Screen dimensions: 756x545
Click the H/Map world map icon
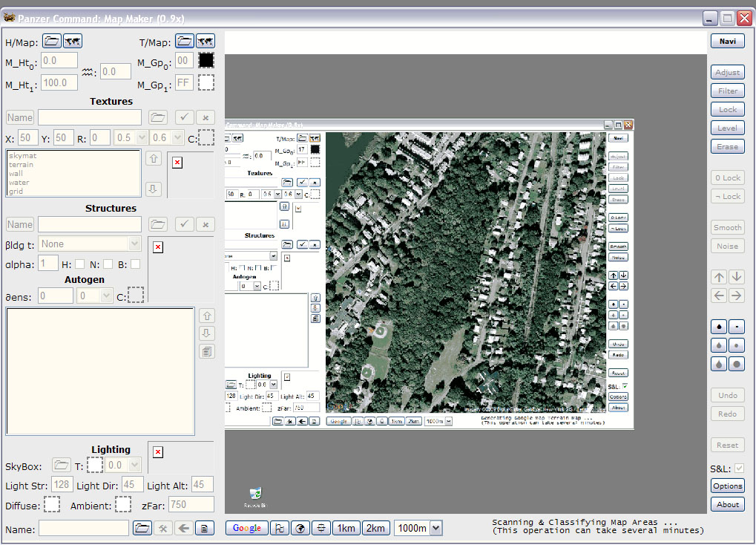click(x=73, y=42)
